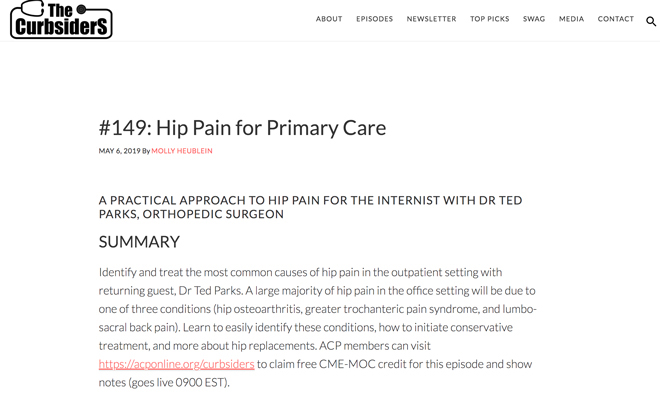Image resolution: width=660 pixels, height=396 pixels.
Task: Click CONTACT in the header
Action: (x=615, y=19)
